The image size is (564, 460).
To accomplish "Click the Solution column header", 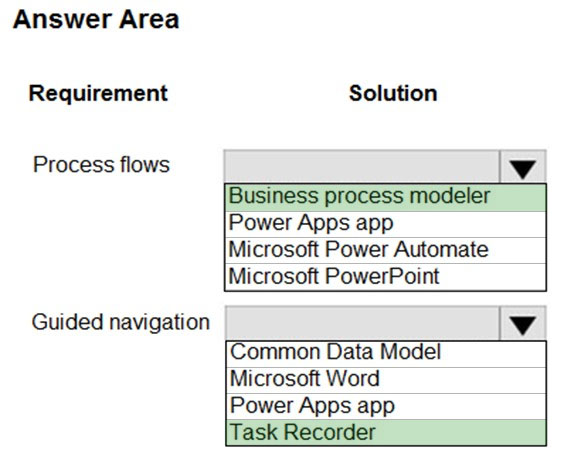I will click(x=393, y=93).
